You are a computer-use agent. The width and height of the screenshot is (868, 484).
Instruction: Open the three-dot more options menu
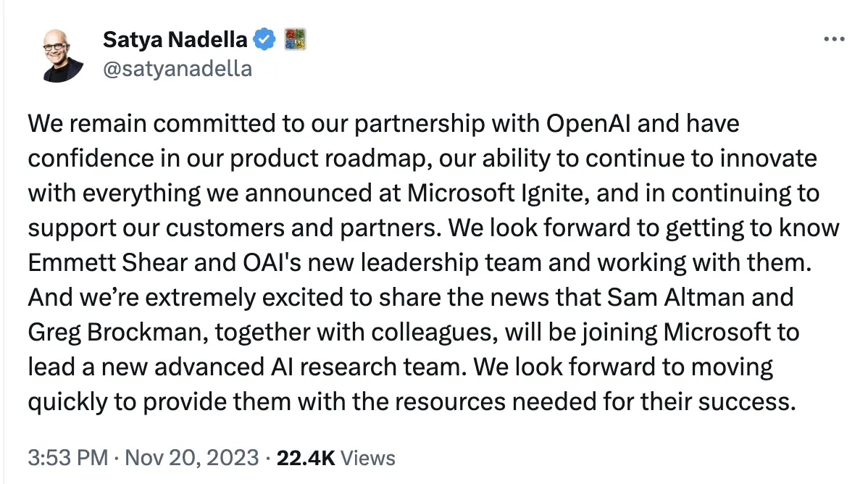click(834, 39)
